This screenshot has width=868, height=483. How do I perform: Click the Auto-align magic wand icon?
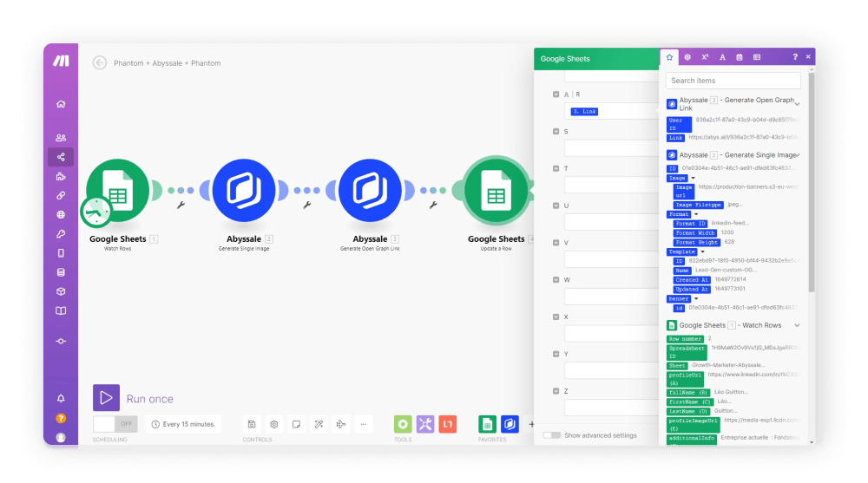click(x=319, y=424)
